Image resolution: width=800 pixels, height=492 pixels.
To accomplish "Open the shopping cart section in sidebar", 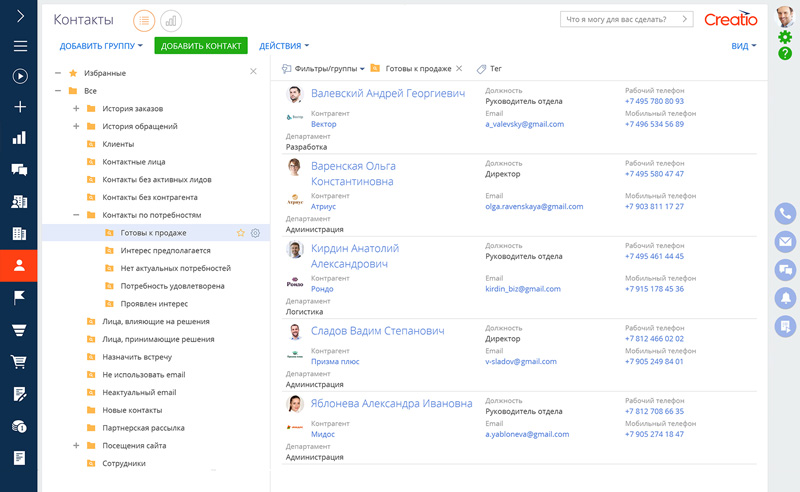I will point(18,361).
